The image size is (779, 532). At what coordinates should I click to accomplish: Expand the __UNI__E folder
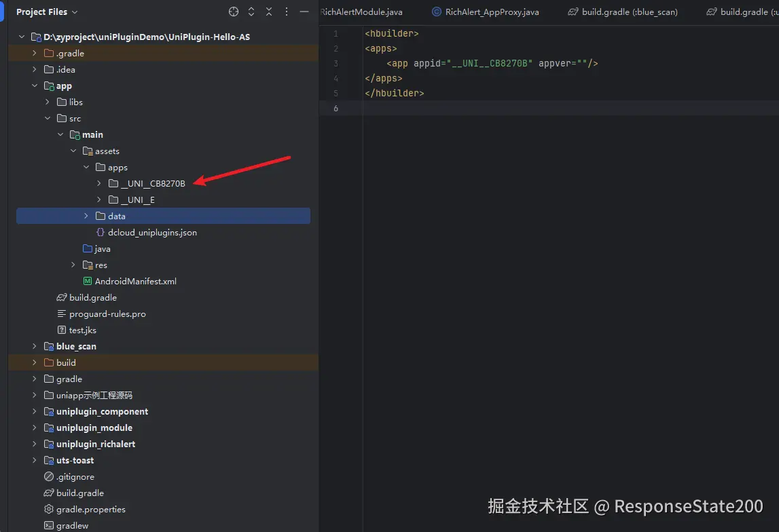click(x=99, y=199)
